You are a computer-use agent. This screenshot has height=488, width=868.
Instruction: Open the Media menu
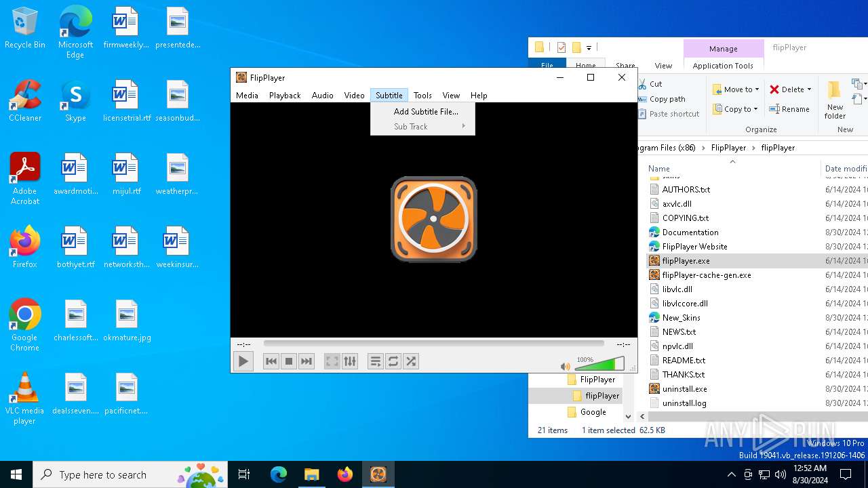click(x=247, y=96)
